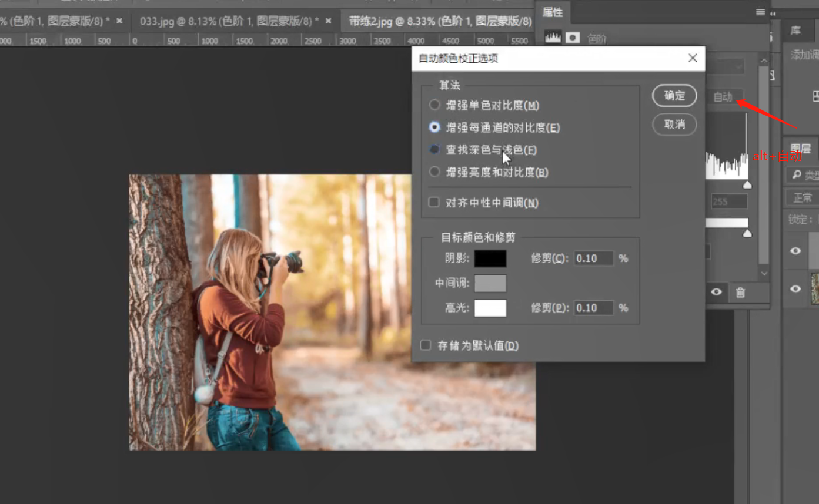The width and height of the screenshot is (819, 504).
Task: Click the black 阴影 color swatch
Action: click(x=490, y=258)
